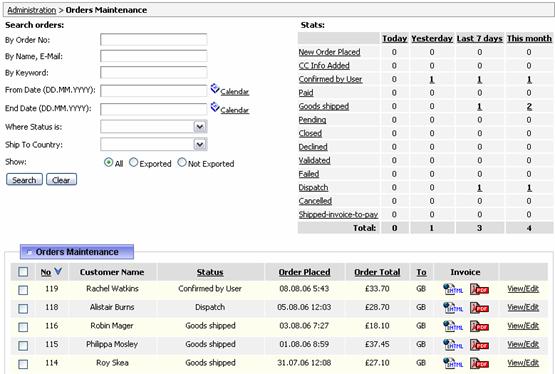The width and height of the screenshot is (555, 374).
Task: View/Edit order 114
Action: coord(523,362)
